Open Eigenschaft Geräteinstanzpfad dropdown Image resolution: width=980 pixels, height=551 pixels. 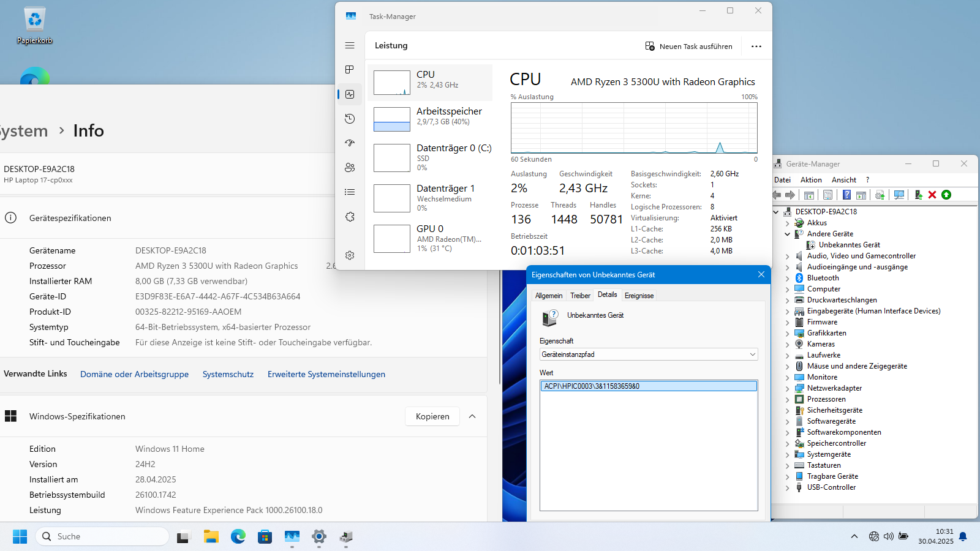coord(649,354)
